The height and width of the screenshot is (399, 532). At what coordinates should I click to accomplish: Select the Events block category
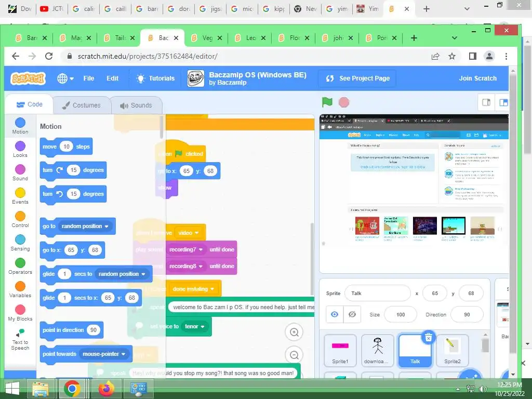20,196
